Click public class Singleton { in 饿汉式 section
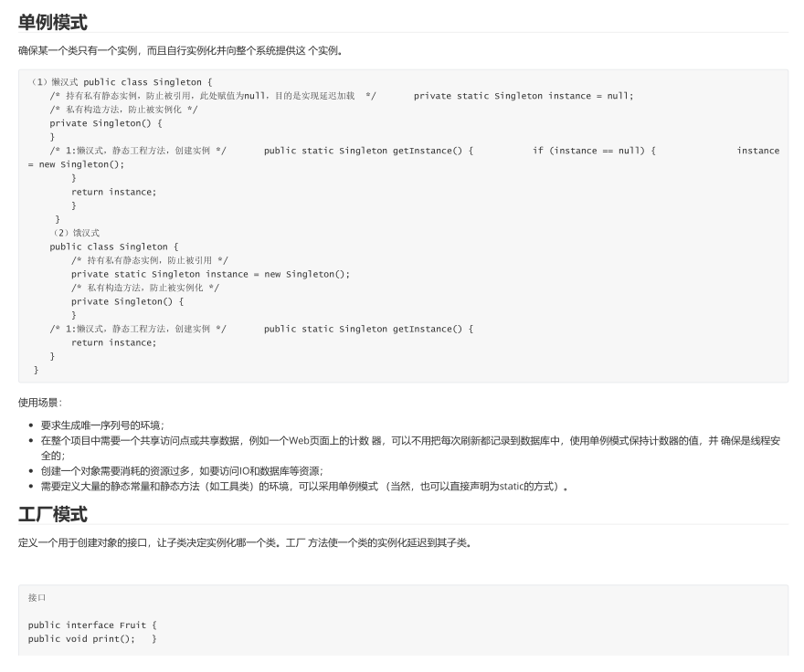 114,247
